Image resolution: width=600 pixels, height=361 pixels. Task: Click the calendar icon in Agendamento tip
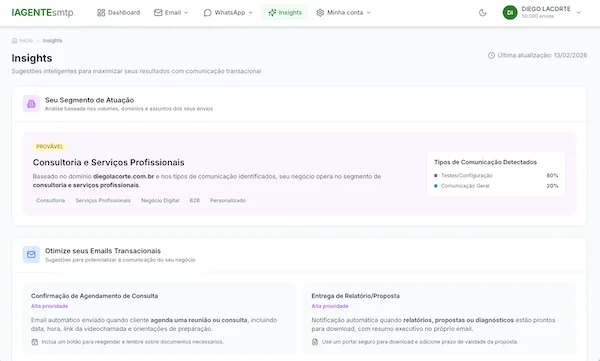[34, 342]
